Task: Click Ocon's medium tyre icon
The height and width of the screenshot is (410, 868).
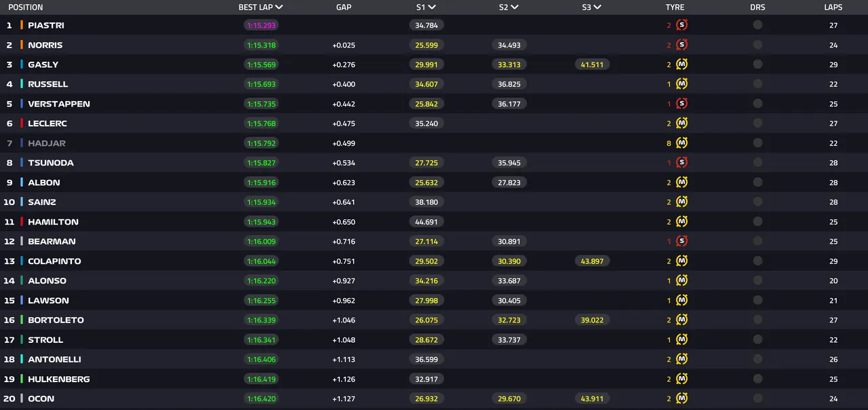Action: tap(682, 398)
